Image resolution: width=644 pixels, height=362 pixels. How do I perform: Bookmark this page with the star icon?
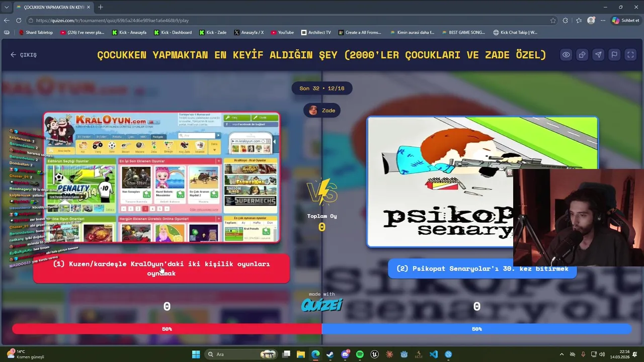coord(553,21)
